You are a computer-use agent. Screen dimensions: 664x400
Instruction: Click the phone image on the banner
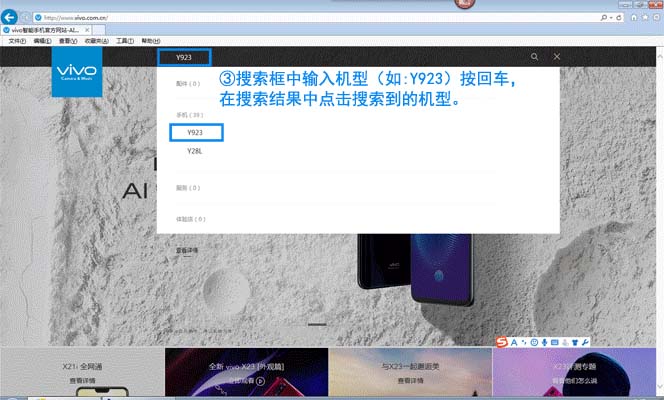tap(415, 269)
